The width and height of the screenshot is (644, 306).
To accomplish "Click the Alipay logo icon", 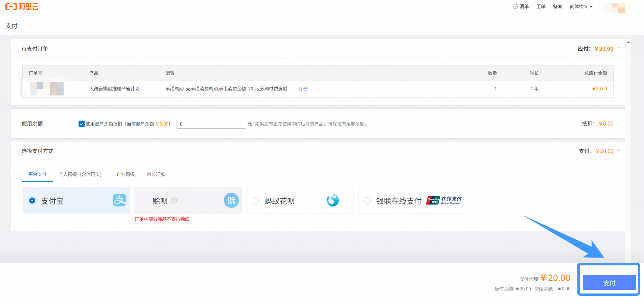I will point(119,200).
